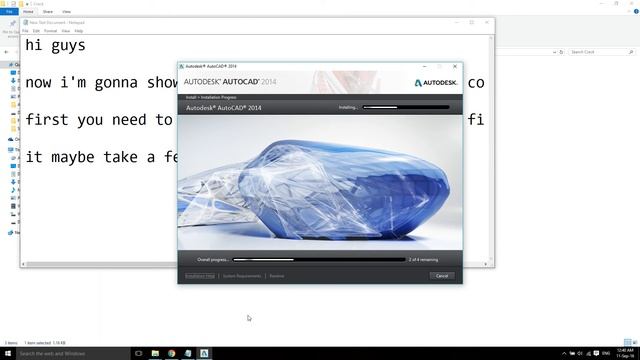This screenshot has width=640, height=360.
Task: Go back in File Explorer
Action: coord(6,52)
